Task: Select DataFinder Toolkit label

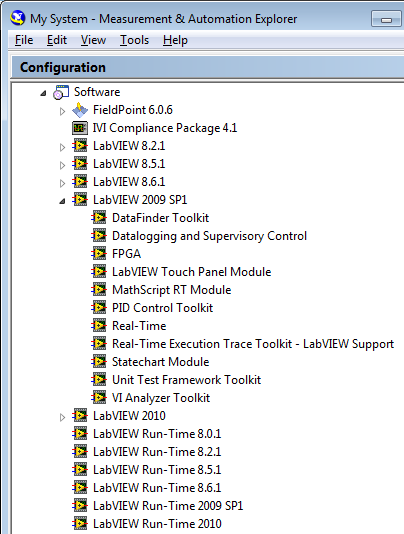Action: point(160,218)
